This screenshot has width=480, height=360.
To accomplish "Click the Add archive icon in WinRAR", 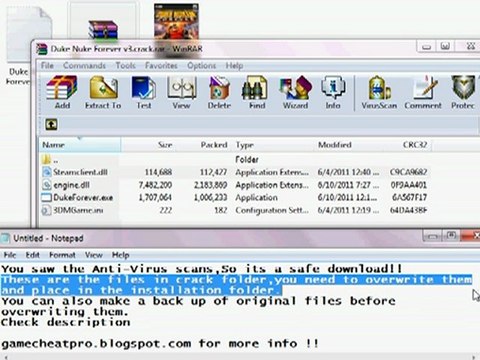I will coord(62,88).
